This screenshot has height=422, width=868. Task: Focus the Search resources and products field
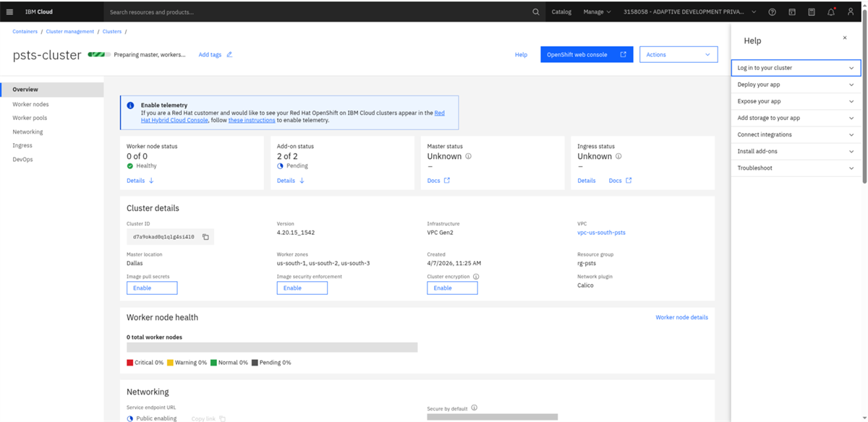pyautogui.click(x=318, y=12)
